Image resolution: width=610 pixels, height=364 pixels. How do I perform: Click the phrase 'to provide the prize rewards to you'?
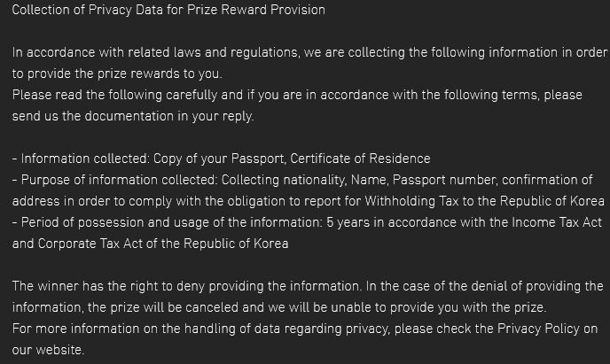(x=116, y=74)
